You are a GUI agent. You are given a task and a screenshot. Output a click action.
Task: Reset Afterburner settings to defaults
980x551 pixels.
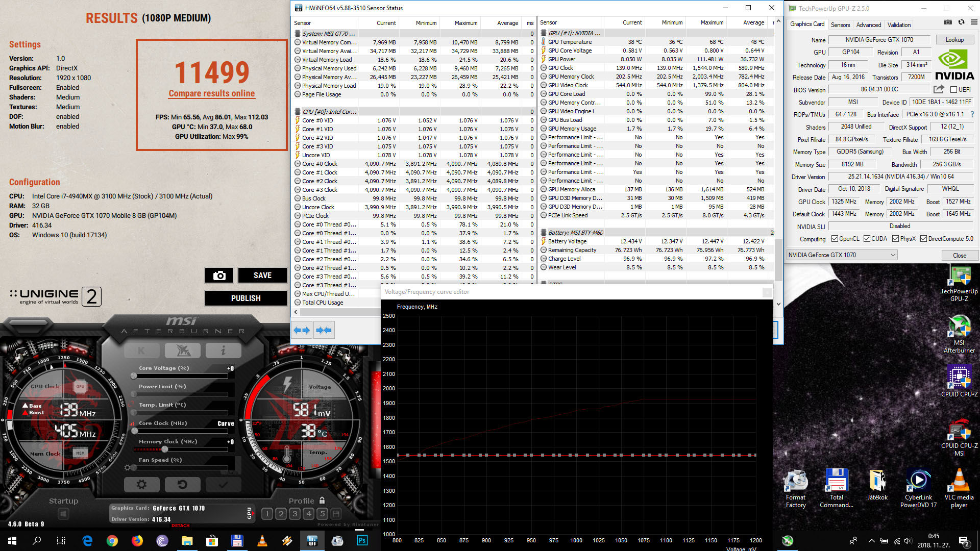(182, 484)
